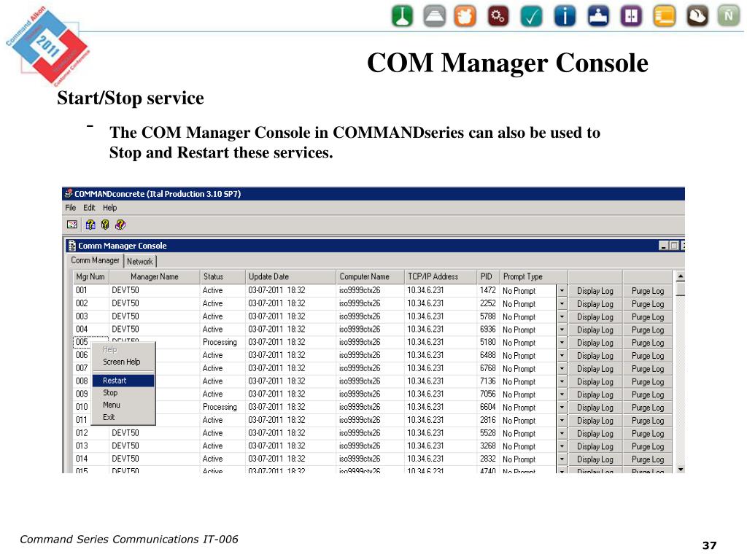This screenshot has width=747, height=560.
Task: Open Prompt Type dropdown for manager 014
Action: point(562,459)
